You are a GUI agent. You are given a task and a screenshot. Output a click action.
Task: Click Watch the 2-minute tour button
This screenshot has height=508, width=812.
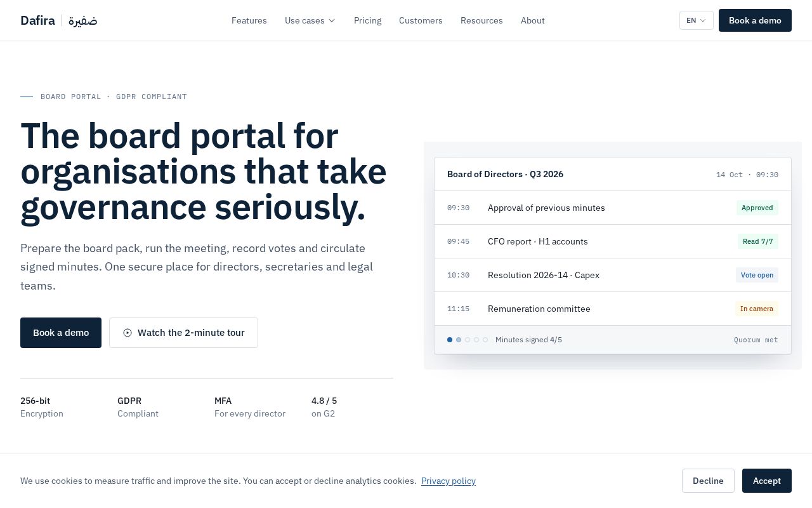pos(183,333)
